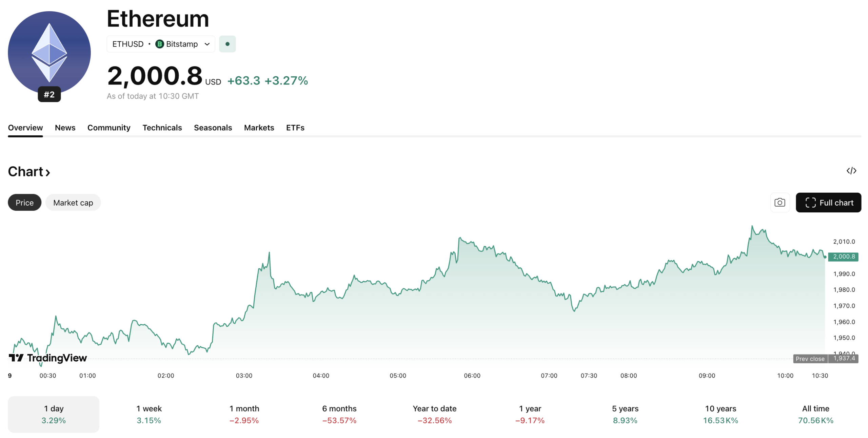Click the 1,990.0 price axis label
Screen dimensions: 868x438
tap(844, 274)
